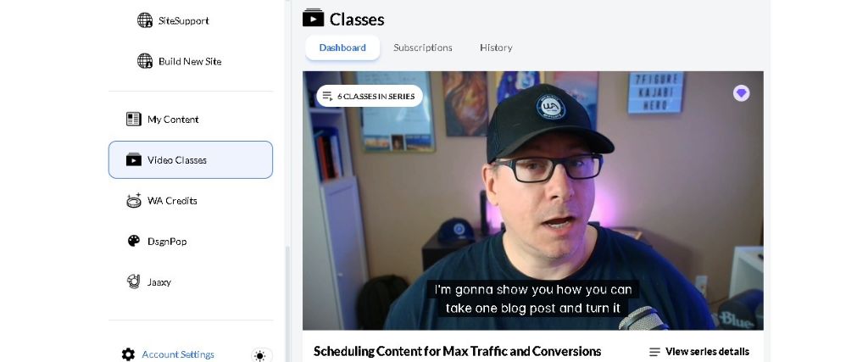
Task: Open the History tab
Action: (496, 47)
